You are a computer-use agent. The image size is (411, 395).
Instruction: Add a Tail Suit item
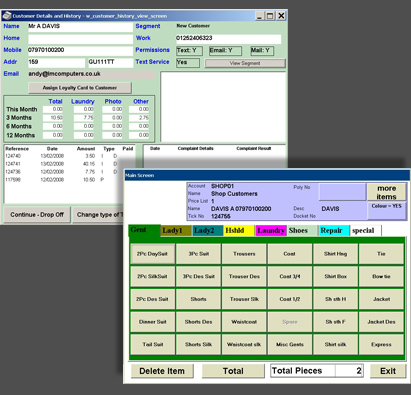[152, 345]
